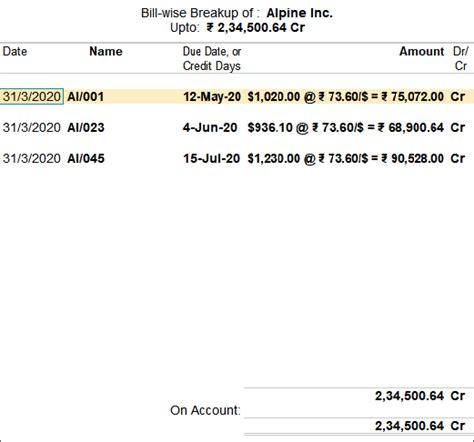Select bill name AI/045
Image resolution: width=474 pixels, height=442 pixels.
click(x=86, y=158)
